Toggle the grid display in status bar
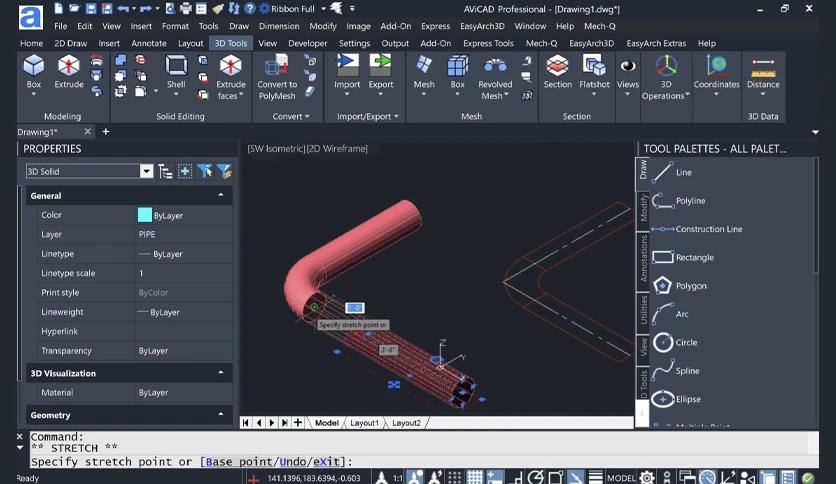836x484 pixels. pyautogui.click(x=475, y=478)
